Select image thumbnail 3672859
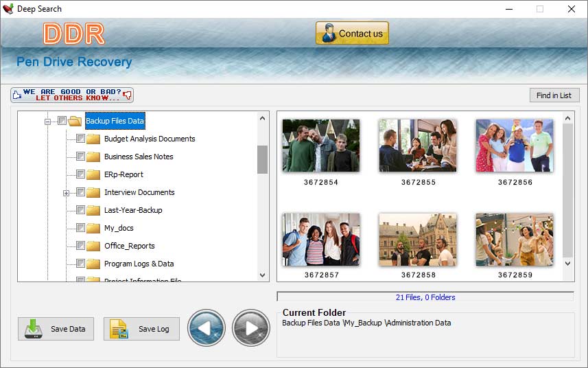The image size is (588, 368). (x=515, y=240)
